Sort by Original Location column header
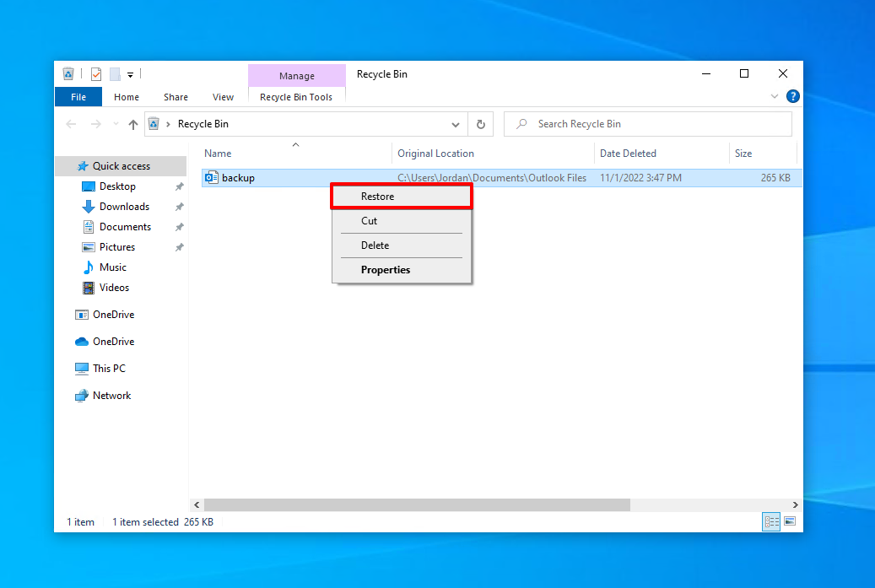Image resolution: width=875 pixels, height=588 pixels. (x=436, y=154)
